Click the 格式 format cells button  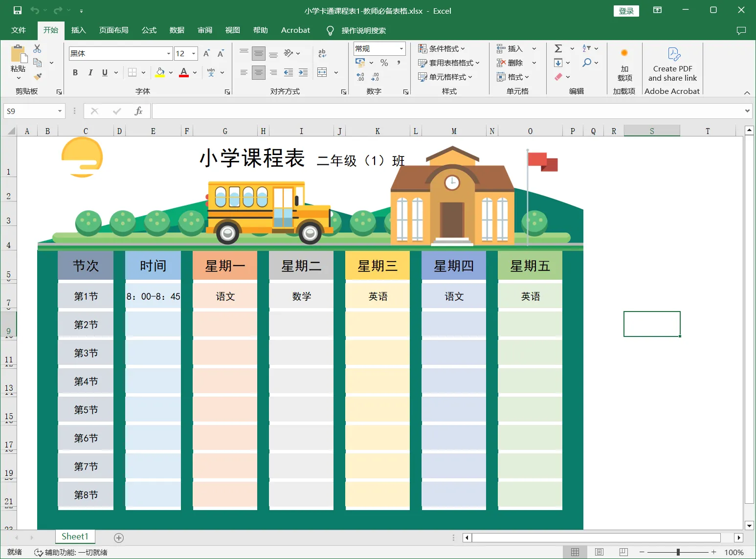513,77
